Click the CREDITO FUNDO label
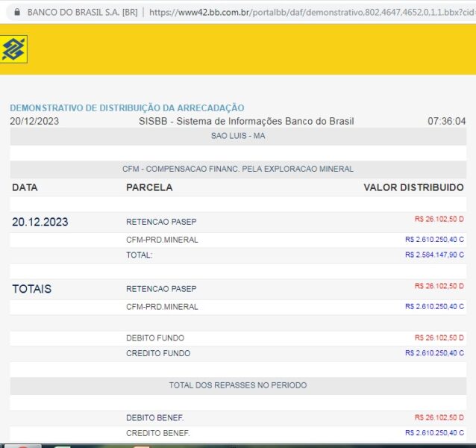476x448 pixels. [x=158, y=353]
